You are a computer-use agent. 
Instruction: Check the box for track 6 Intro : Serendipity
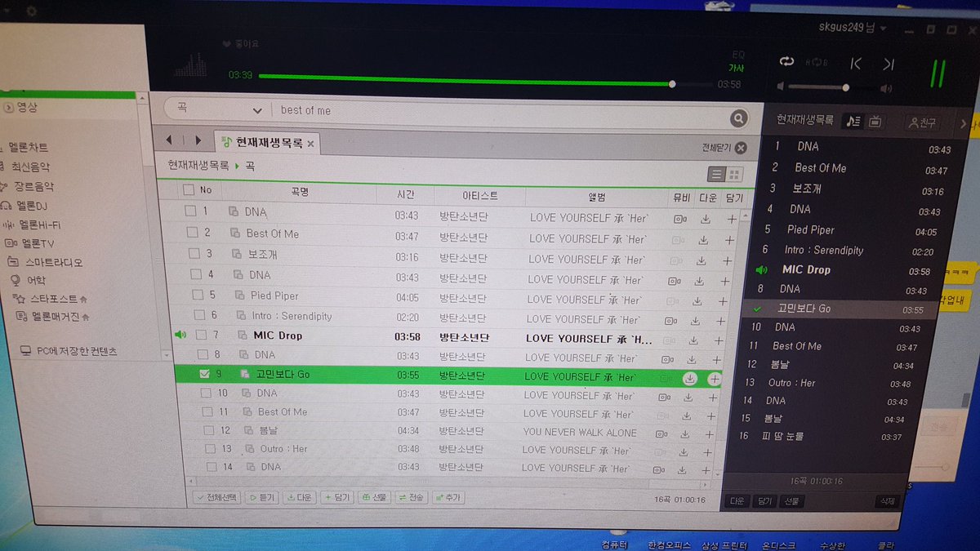[200, 315]
